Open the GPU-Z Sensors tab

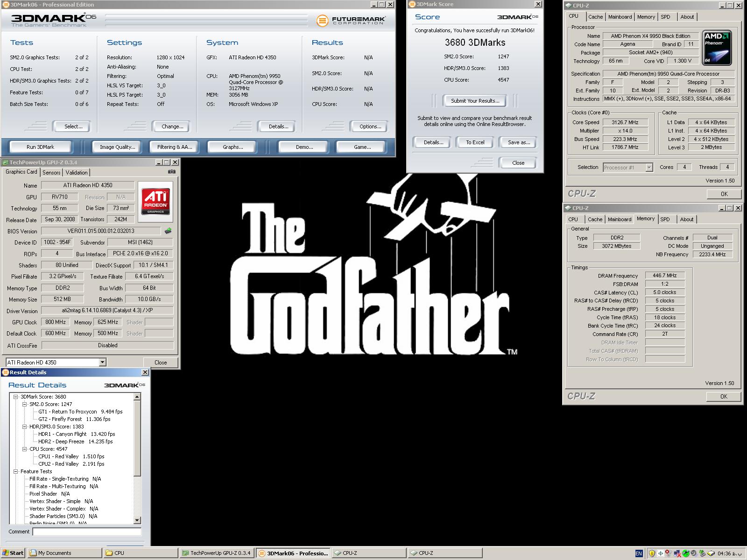click(51, 173)
